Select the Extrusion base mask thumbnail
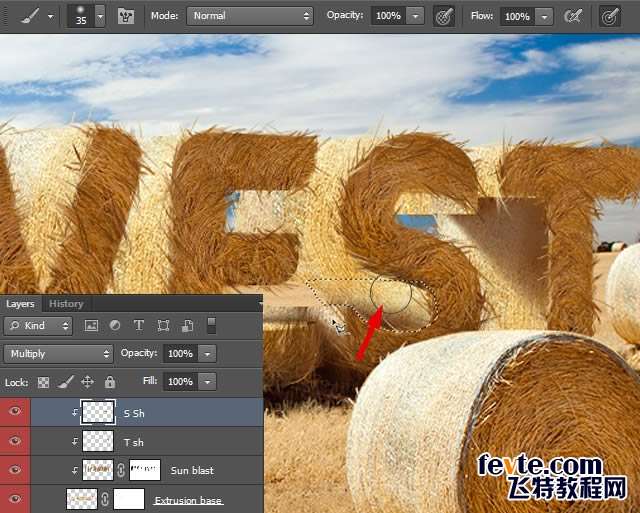Screen dimensions: 640x513 click(129, 499)
